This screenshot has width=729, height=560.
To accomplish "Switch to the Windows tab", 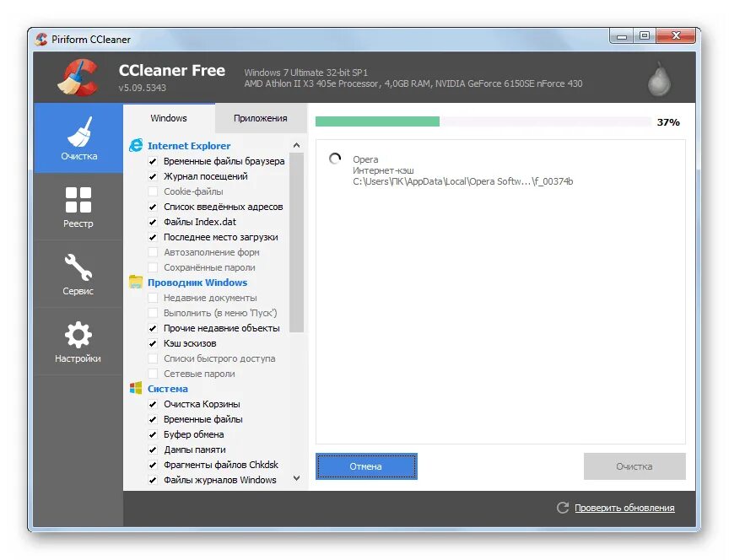I will (x=169, y=118).
